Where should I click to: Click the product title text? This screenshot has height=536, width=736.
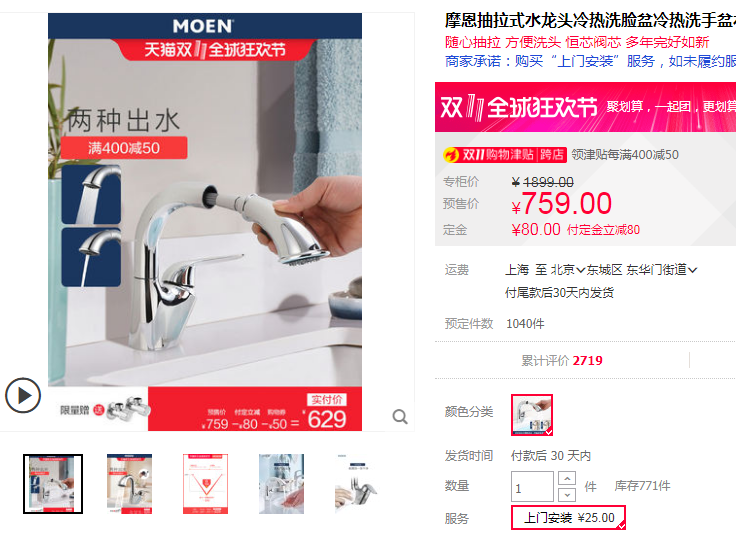tap(590, 20)
